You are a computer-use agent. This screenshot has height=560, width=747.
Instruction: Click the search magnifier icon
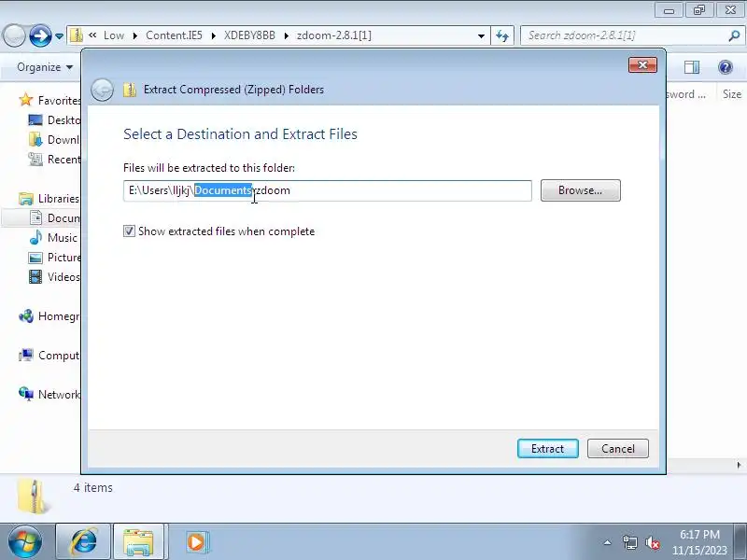[734, 35]
